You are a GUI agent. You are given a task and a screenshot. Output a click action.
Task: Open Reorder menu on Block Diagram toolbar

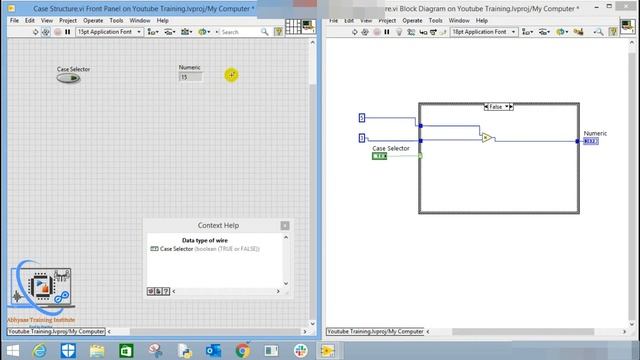(562, 32)
